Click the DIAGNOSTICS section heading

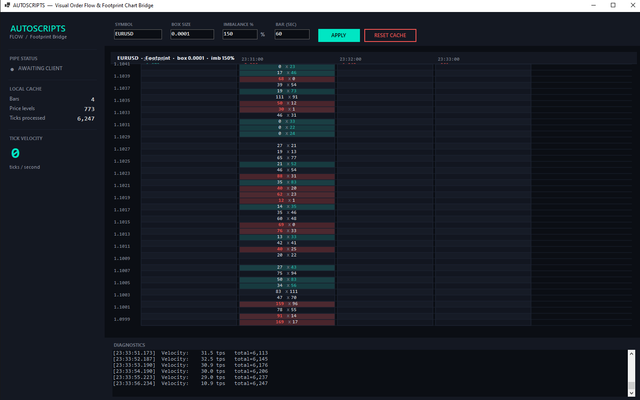coord(129,345)
